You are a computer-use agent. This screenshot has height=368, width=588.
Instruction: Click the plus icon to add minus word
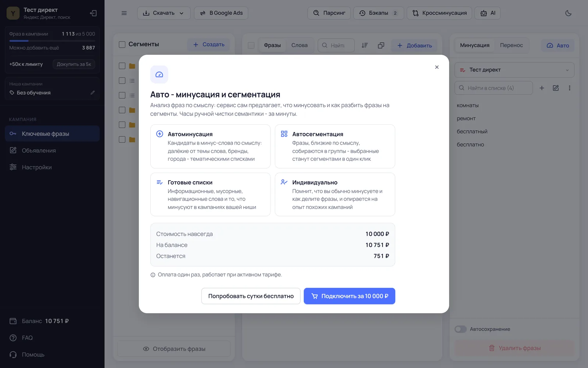[542, 88]
